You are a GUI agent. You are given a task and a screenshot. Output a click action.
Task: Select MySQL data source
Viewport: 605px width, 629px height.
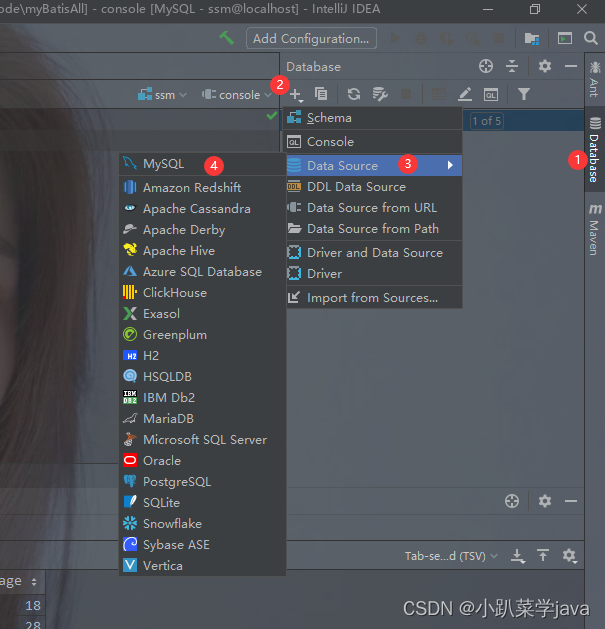202,164
